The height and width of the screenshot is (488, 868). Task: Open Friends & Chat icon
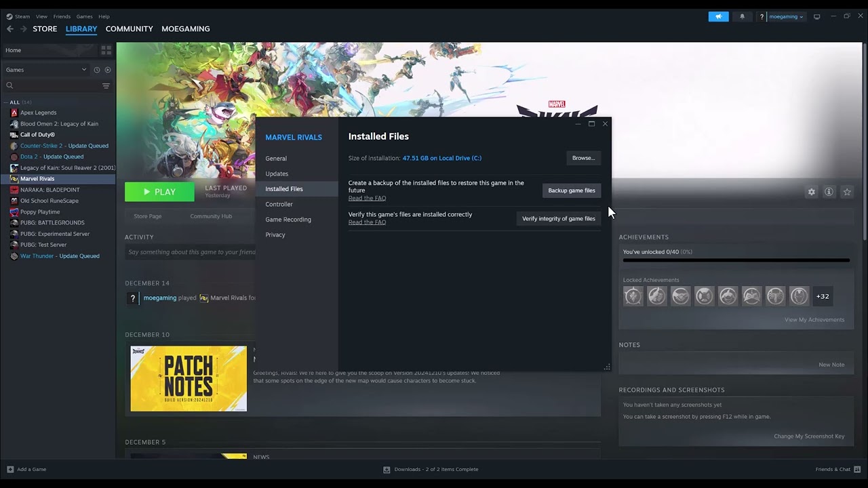coord(857,469)
